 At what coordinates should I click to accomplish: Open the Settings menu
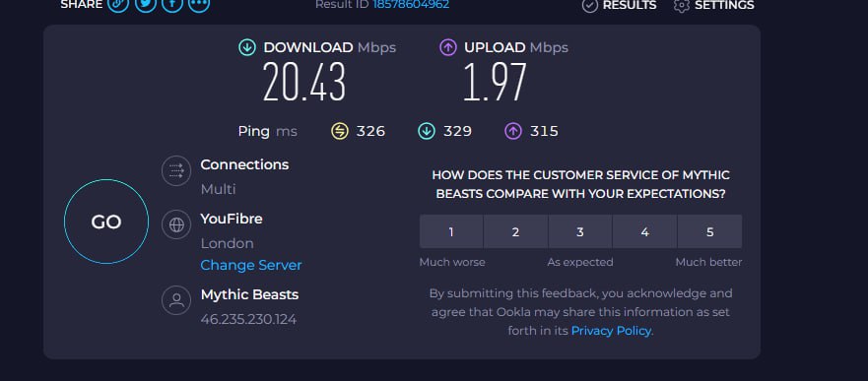tap(714, 5)
